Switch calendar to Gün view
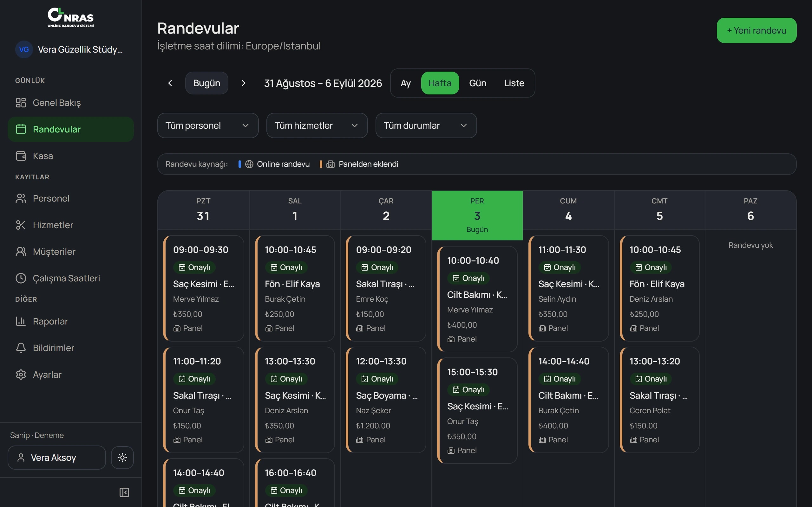This screenshot has height=507, width=812. pyautogui.click(x=477, y=83)
